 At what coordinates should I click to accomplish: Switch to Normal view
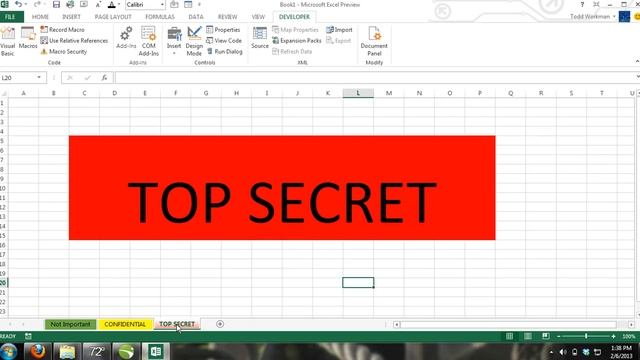point(509,336)
